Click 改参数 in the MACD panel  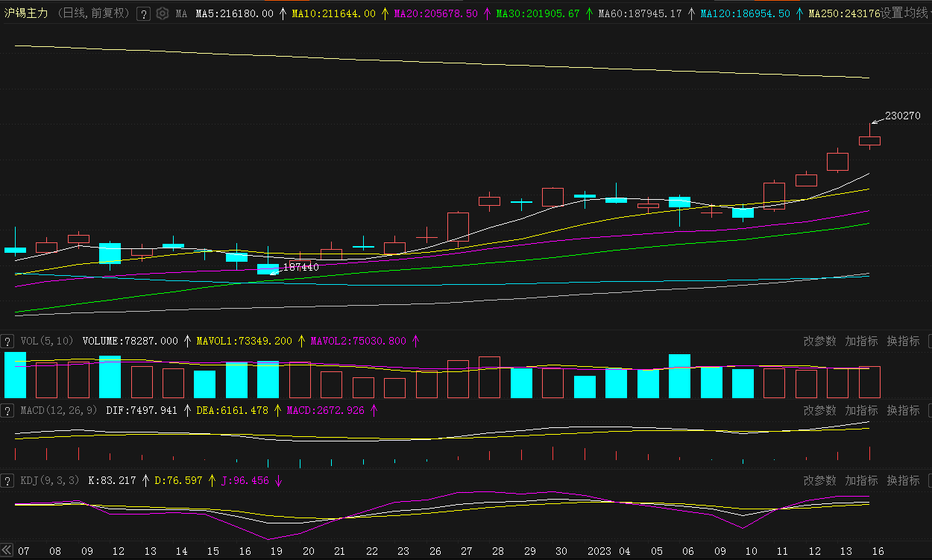[819, 411]
